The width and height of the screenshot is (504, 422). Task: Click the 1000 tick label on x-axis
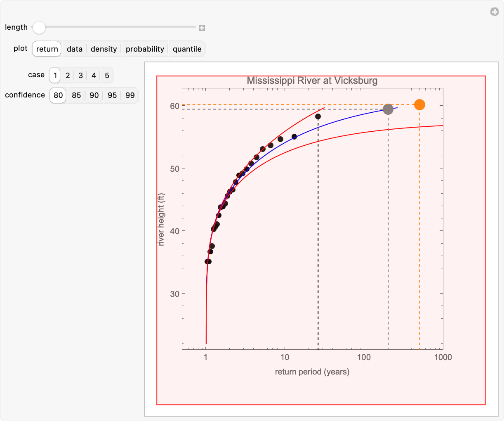pyautogui.click(x=443, y=357)
